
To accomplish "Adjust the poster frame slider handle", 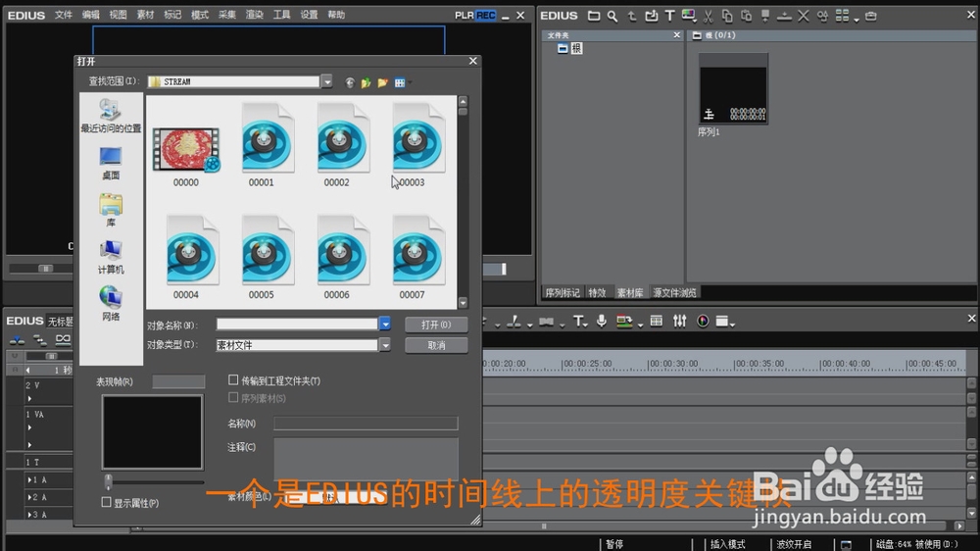I will tap(108, 481).
